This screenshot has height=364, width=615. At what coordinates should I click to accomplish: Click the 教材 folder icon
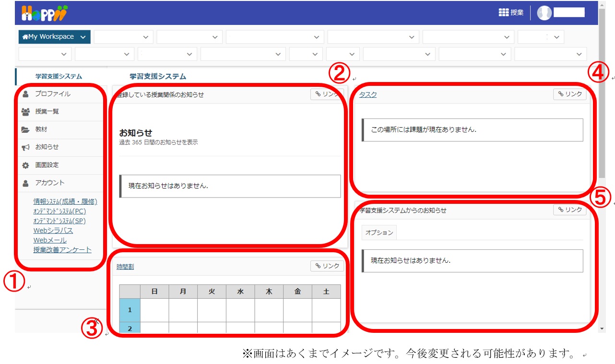click(x=25, y=129)
